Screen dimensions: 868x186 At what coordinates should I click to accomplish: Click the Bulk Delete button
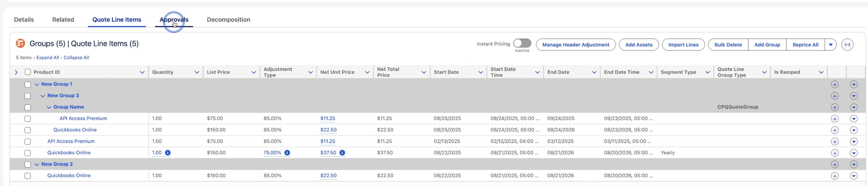pos(728,45)
